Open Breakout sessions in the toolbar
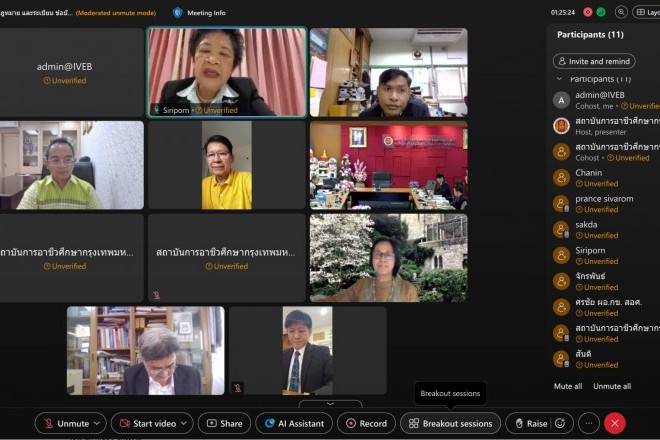Image resolution: width=660 pixels, height=440 pixels. [x=450, y=423]
